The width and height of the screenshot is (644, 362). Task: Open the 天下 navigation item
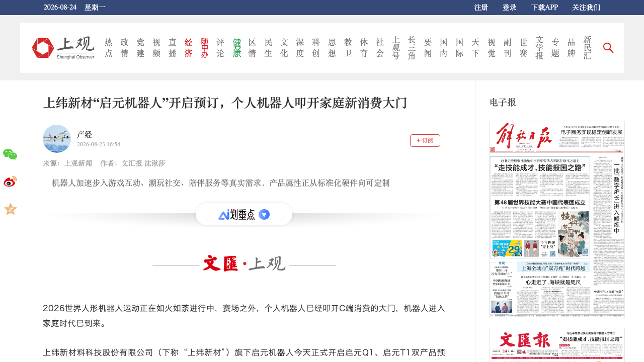pyautogui.click(x=476, y=48)
